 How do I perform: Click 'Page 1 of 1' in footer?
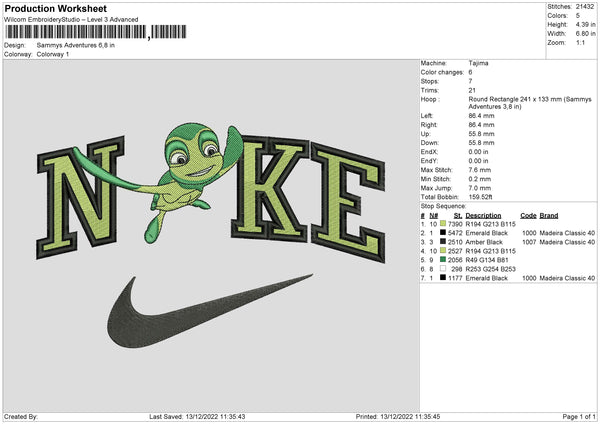[579, 417]
